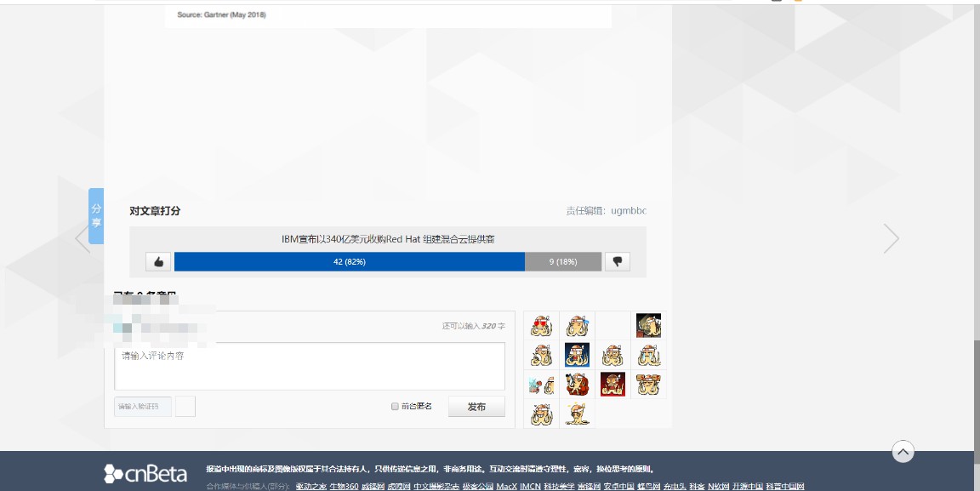This screenshot has height=491, width=980.
Task: Insert the octopus emoticon with dark spotlight background
Action: (649, 326)
